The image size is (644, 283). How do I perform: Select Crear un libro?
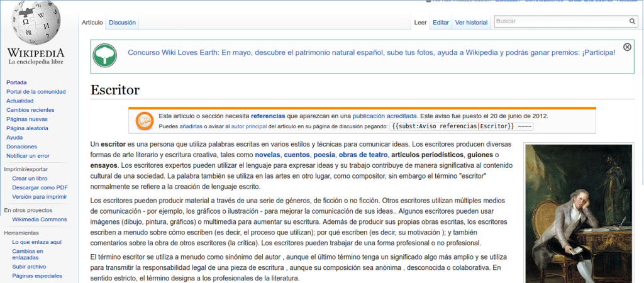pyautogui.click(x=30, y=179)
